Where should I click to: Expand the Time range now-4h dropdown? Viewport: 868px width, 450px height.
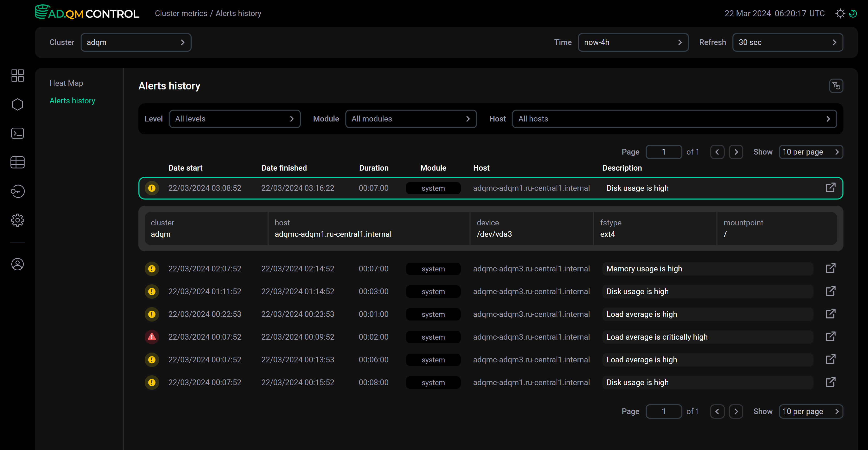pyautogui.click(x=633, y=42)
